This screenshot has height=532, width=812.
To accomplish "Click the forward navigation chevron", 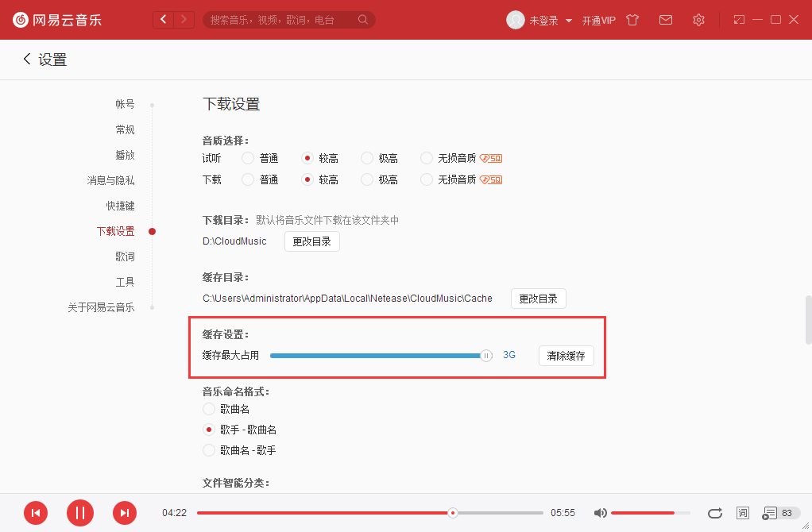I will (x=184, y=18).
